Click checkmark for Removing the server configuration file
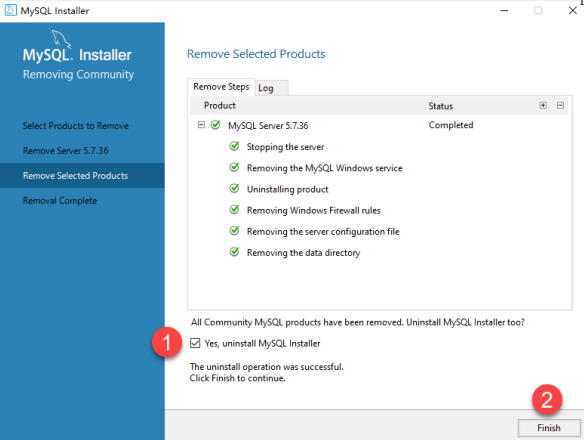This screenshot has width=584, height=440. (x=234, y=231)
